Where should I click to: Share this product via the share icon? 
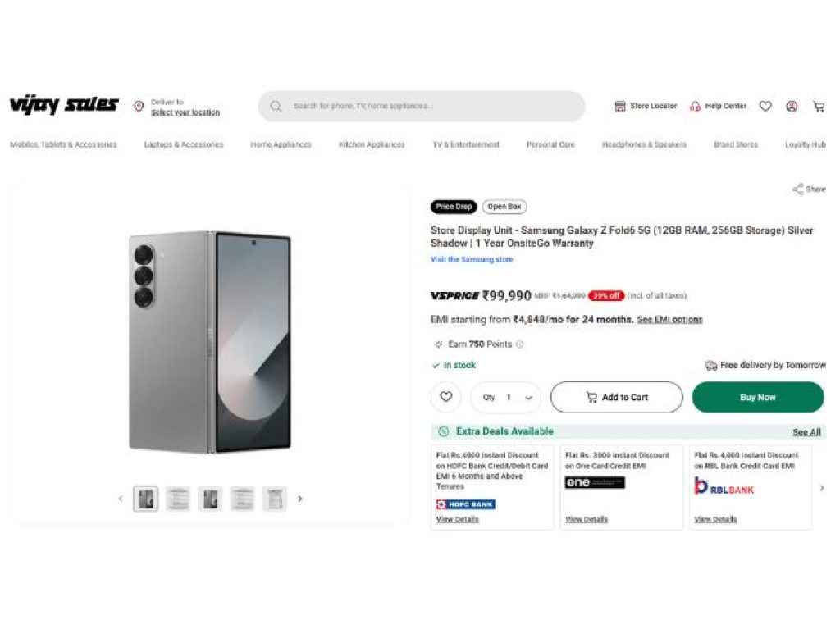799,189
